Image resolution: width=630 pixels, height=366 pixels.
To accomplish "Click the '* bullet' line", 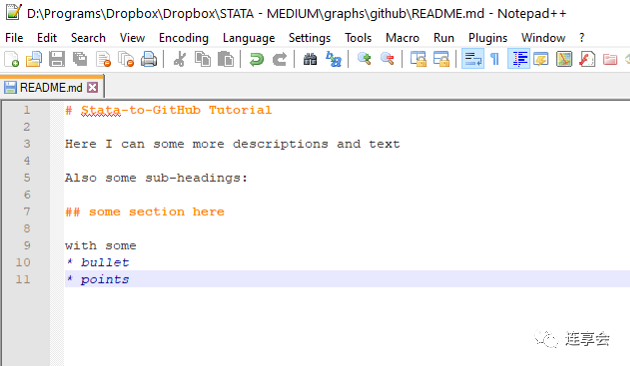I will click(97, 262).
